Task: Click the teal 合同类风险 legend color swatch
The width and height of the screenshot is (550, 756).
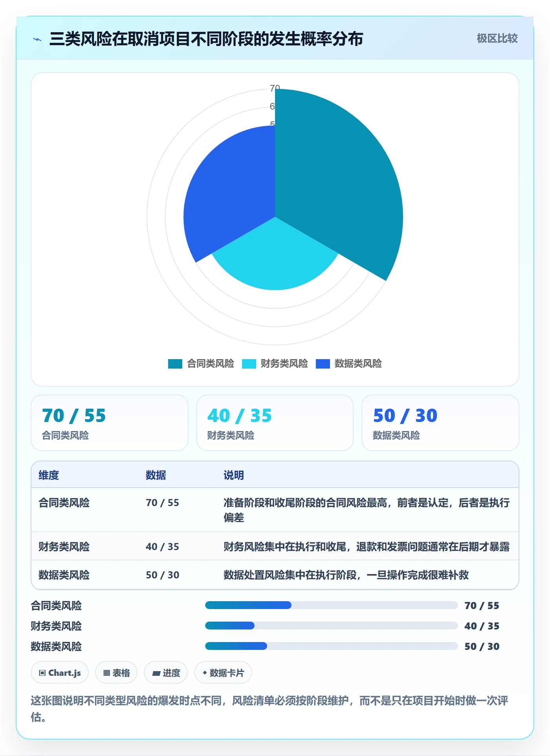Action: (175, 364)
